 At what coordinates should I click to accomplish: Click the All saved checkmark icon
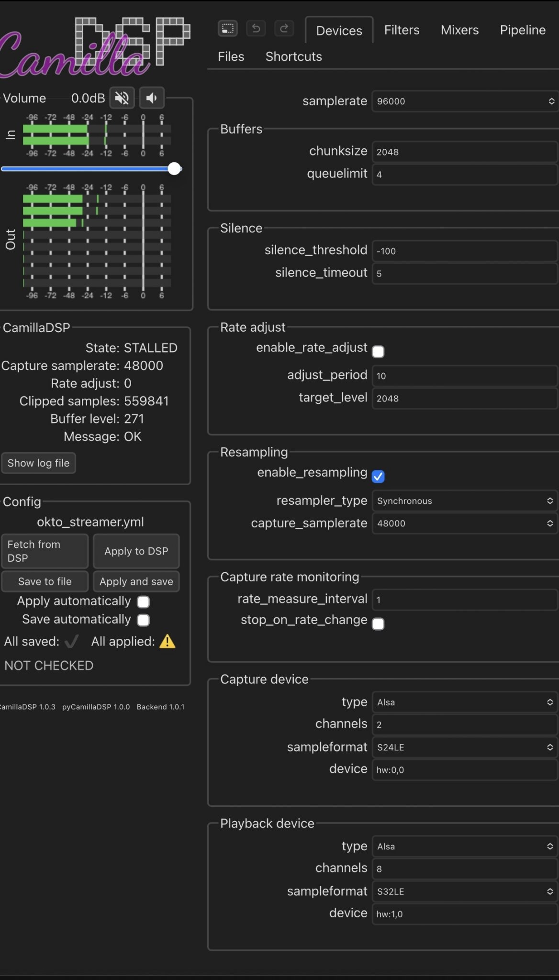[x=71, y=641]
